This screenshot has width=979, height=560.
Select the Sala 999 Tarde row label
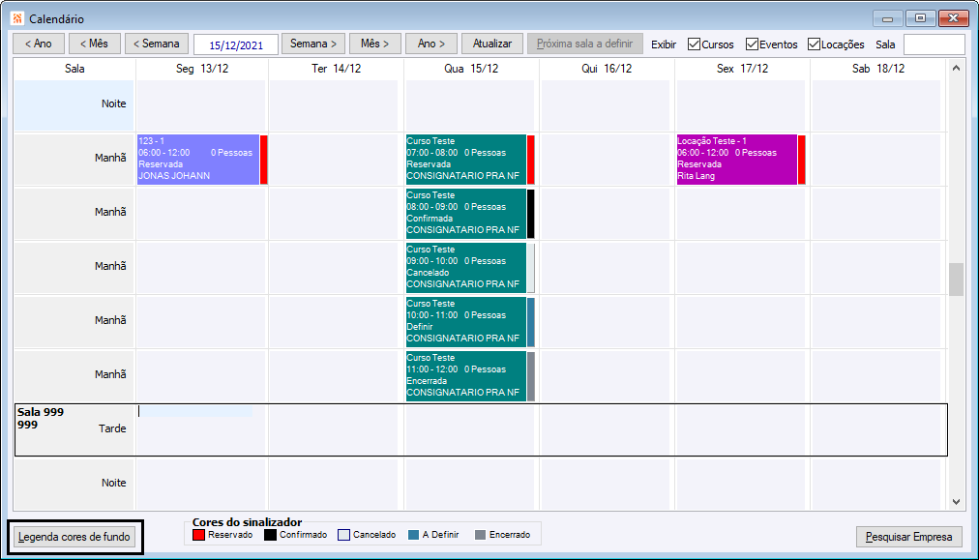pos(74,429)
